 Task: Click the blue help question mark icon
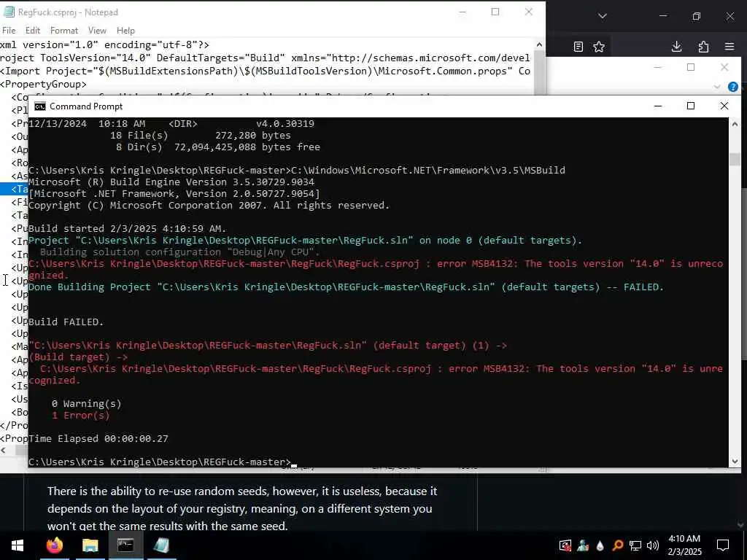click(733, 87)
